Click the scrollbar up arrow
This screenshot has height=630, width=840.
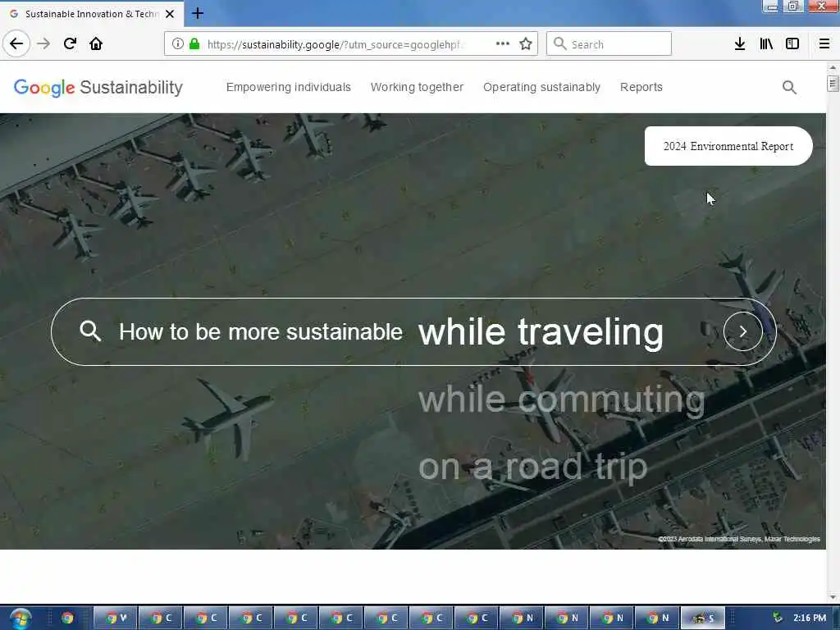point(833,67)
